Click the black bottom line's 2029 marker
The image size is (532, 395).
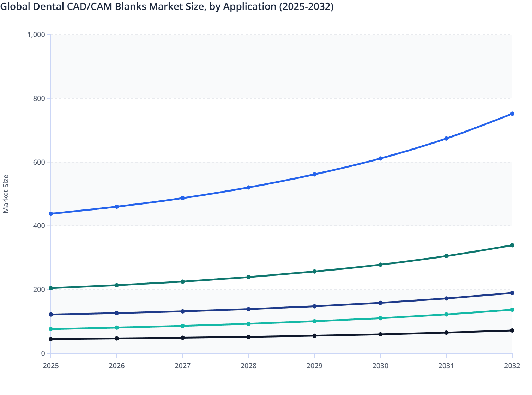[314, 336]
